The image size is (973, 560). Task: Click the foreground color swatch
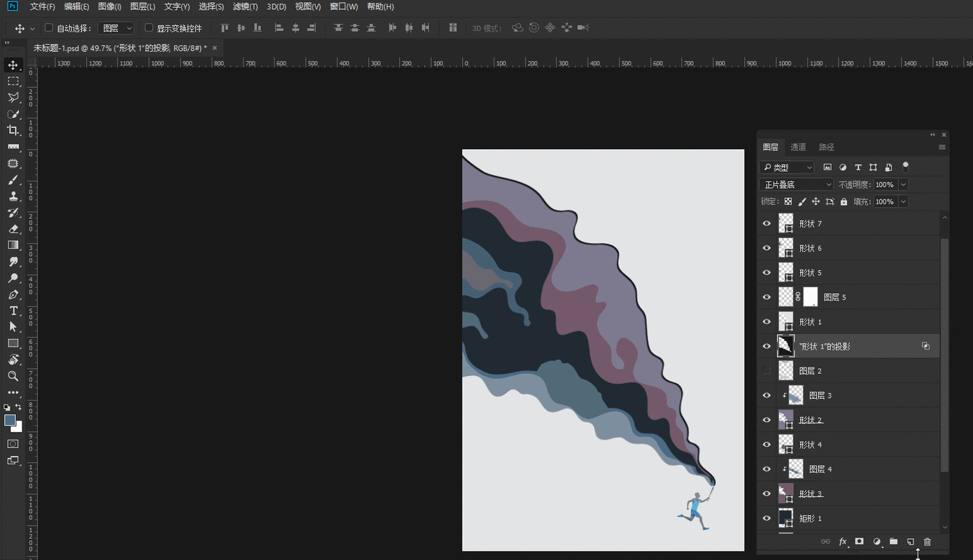tap(10, 420)
